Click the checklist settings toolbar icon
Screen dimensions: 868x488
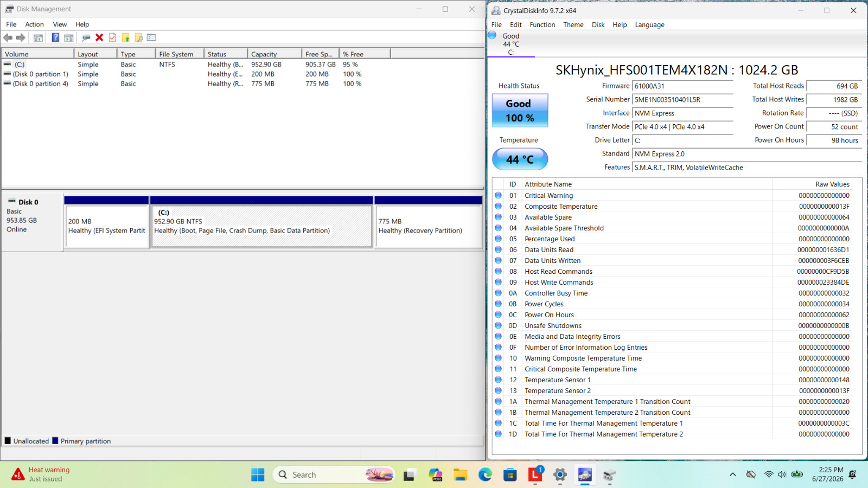(x=151, y=37)
